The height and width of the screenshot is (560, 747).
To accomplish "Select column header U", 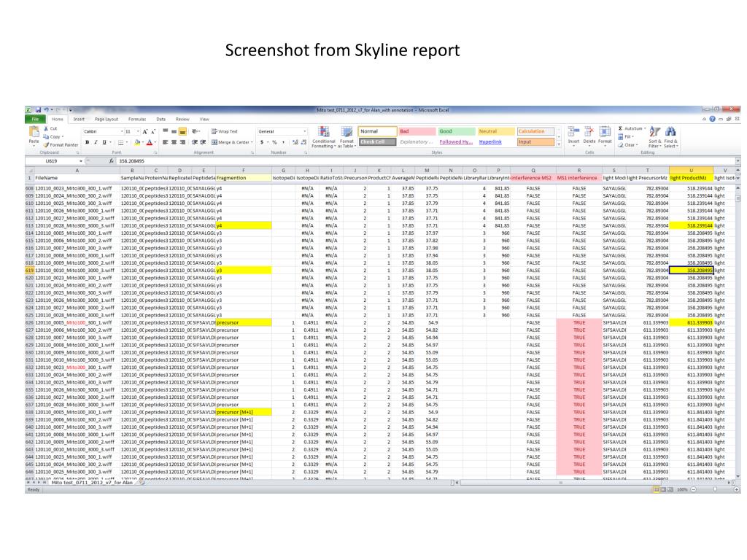I will (x=691, y=170).
